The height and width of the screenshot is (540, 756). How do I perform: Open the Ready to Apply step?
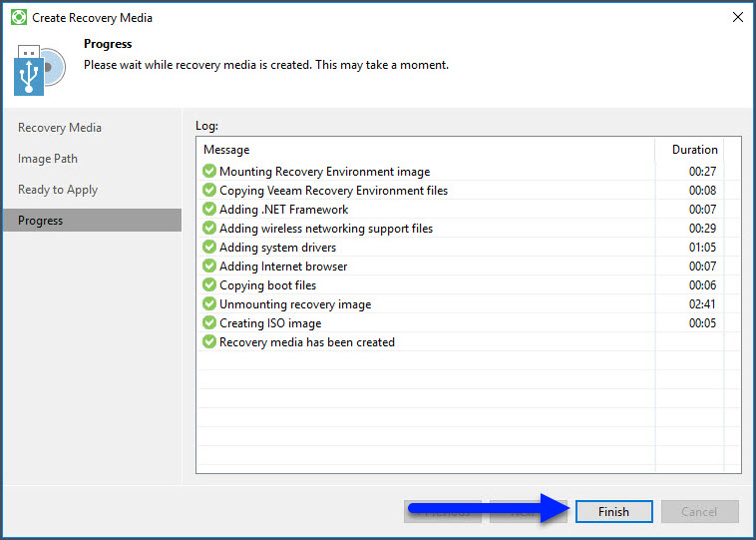point(58,190)
